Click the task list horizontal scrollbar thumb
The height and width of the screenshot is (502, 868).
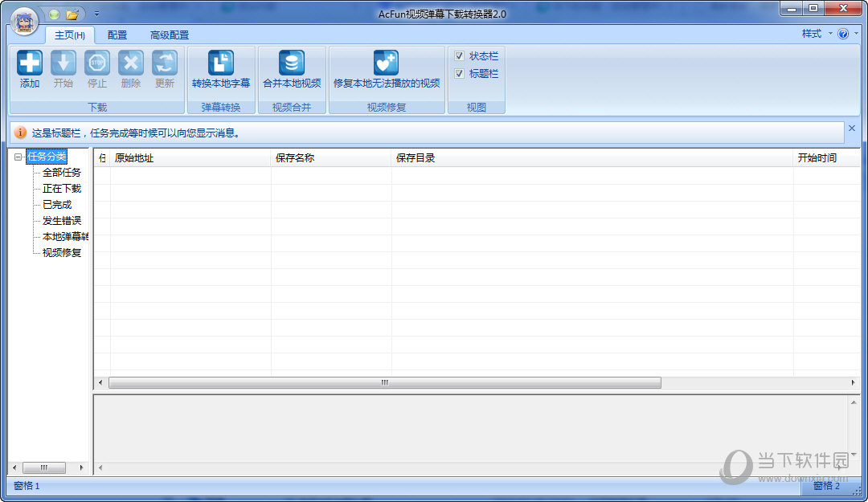pyautogui.click(x=385, y=382)
